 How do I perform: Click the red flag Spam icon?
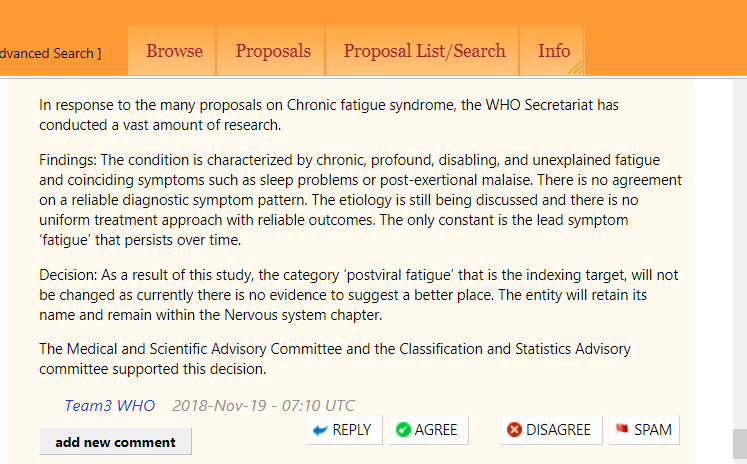tap(622, 430)
